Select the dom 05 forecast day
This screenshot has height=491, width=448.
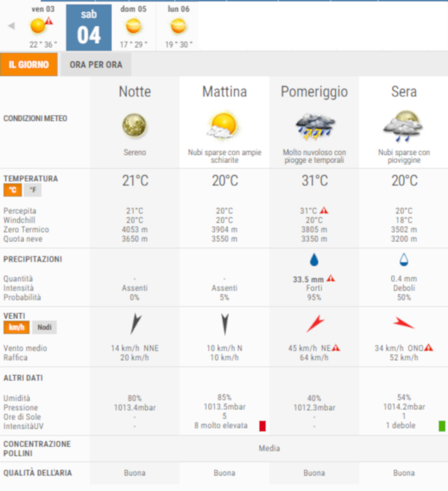(134, 27)
